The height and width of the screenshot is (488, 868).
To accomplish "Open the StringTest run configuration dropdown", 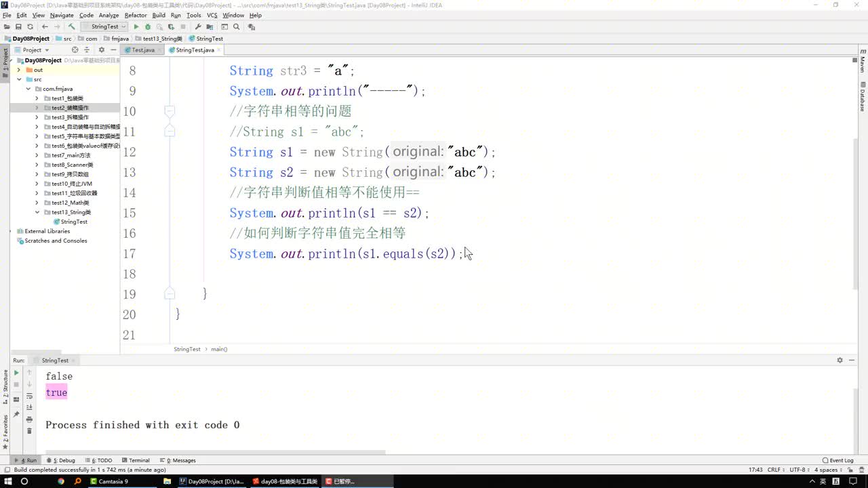I will 105,27.
